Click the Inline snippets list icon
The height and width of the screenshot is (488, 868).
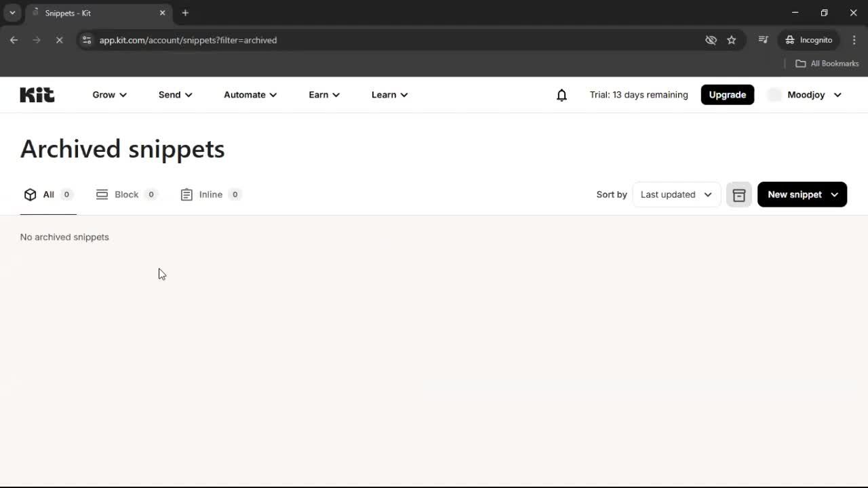pos(186,195)
